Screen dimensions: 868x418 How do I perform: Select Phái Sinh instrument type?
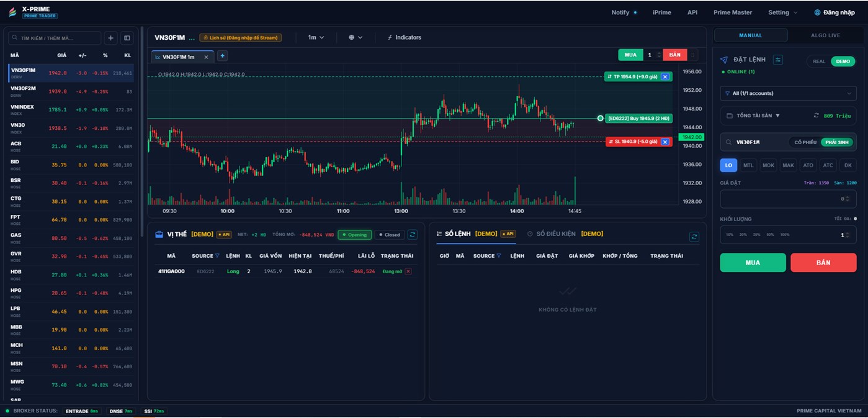[x=836, y=142]
